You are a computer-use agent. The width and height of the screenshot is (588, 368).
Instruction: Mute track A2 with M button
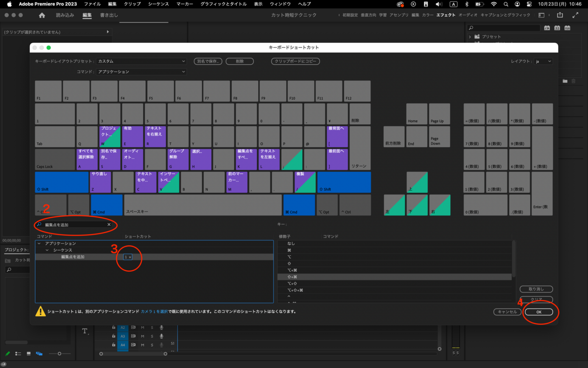tap(143, 327)
